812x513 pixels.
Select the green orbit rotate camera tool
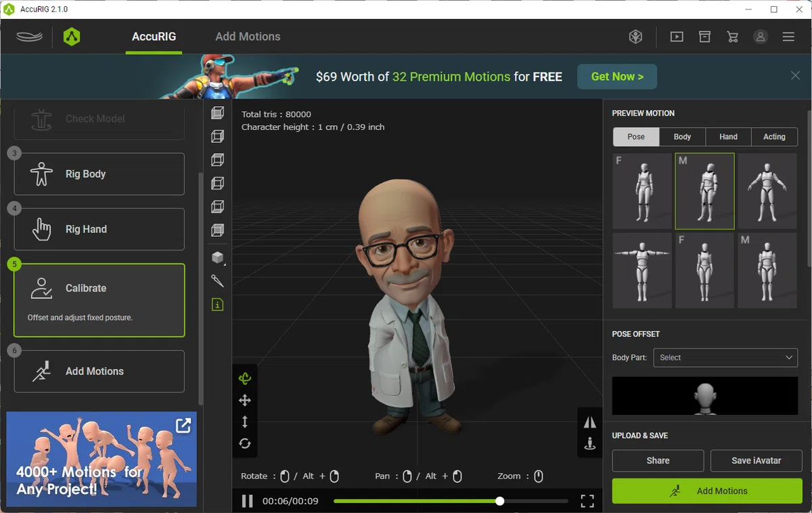[245, 379]
